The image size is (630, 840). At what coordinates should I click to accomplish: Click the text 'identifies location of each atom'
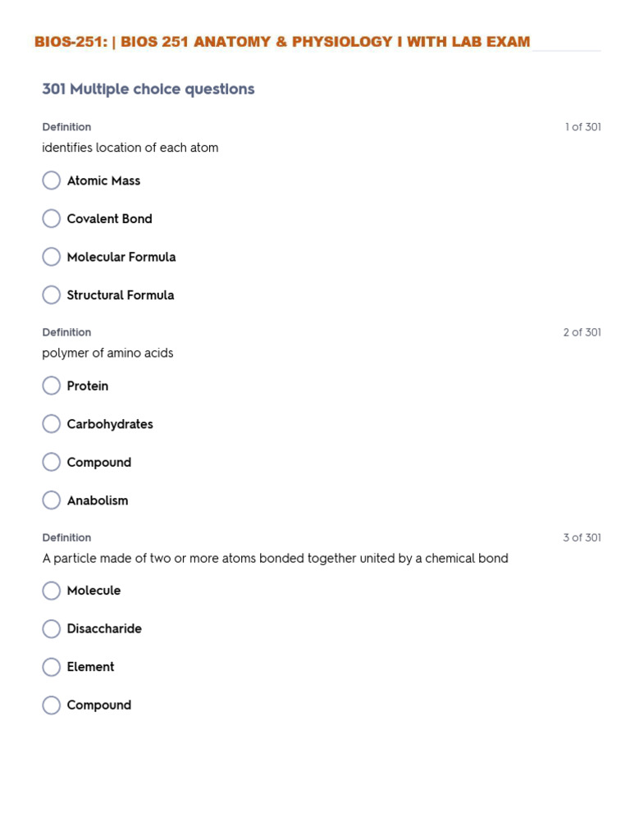pos(130,148)
